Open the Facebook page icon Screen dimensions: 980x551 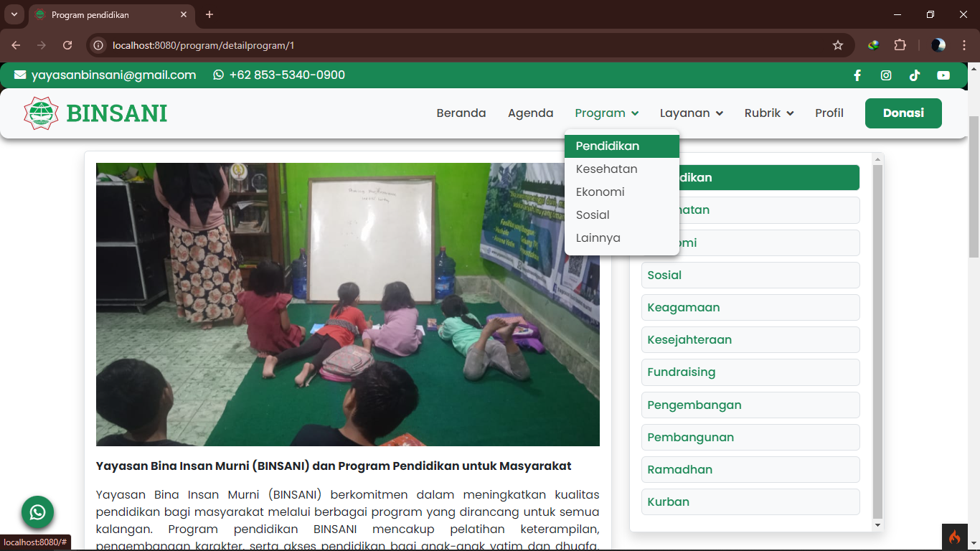(x=857, y=75)
